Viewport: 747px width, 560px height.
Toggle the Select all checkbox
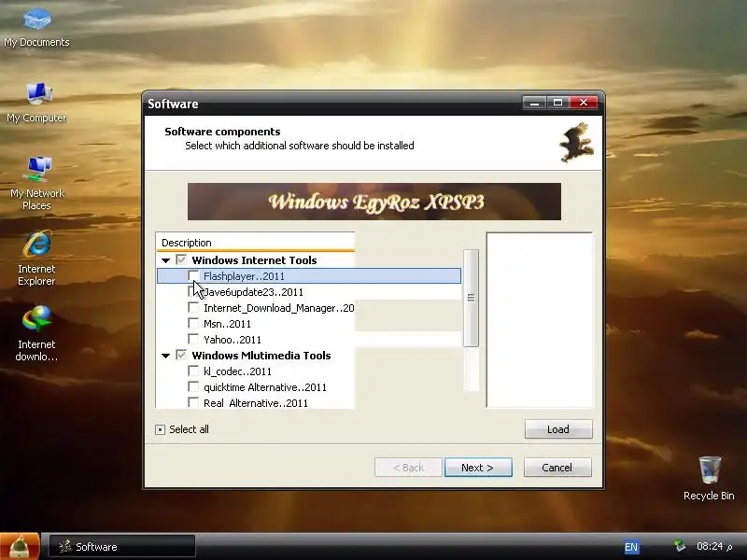[160, 429]
